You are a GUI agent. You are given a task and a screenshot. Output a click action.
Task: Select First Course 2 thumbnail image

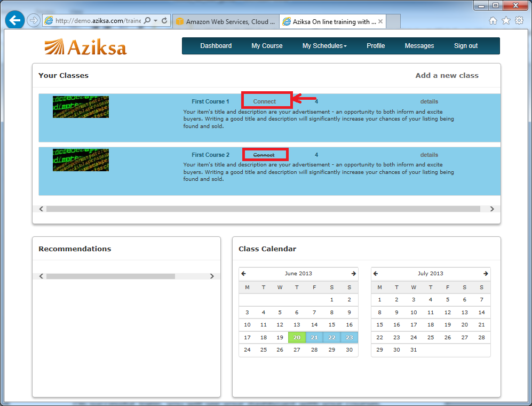(81, 160)
